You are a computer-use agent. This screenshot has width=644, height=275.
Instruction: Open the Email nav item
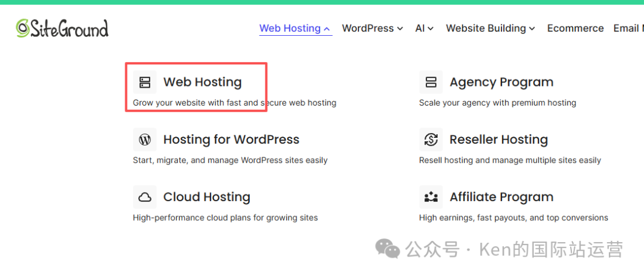point(628,29)
